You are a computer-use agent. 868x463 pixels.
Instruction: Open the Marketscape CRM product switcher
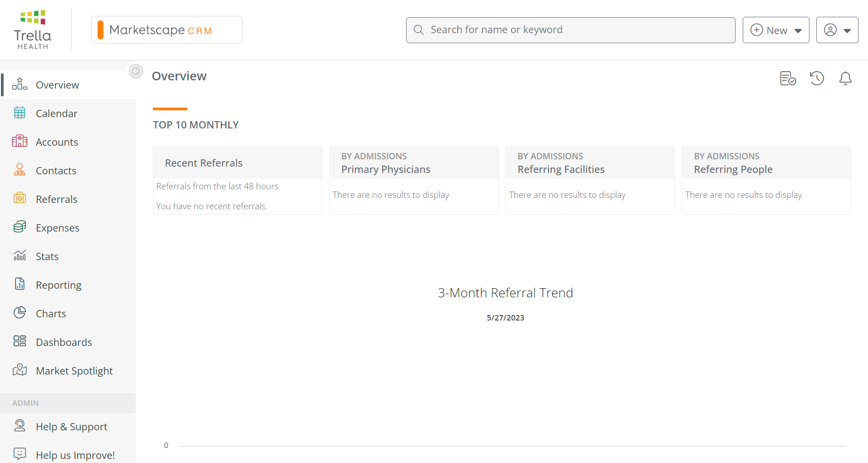coord(167,30)
